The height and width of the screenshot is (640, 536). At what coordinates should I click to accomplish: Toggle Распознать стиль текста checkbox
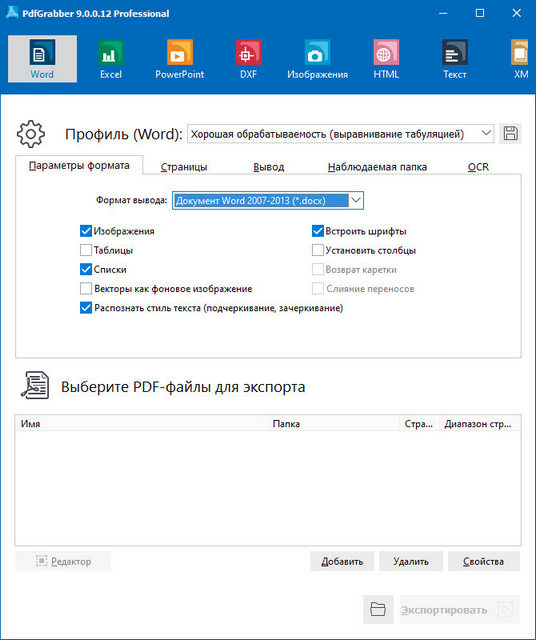86,308
